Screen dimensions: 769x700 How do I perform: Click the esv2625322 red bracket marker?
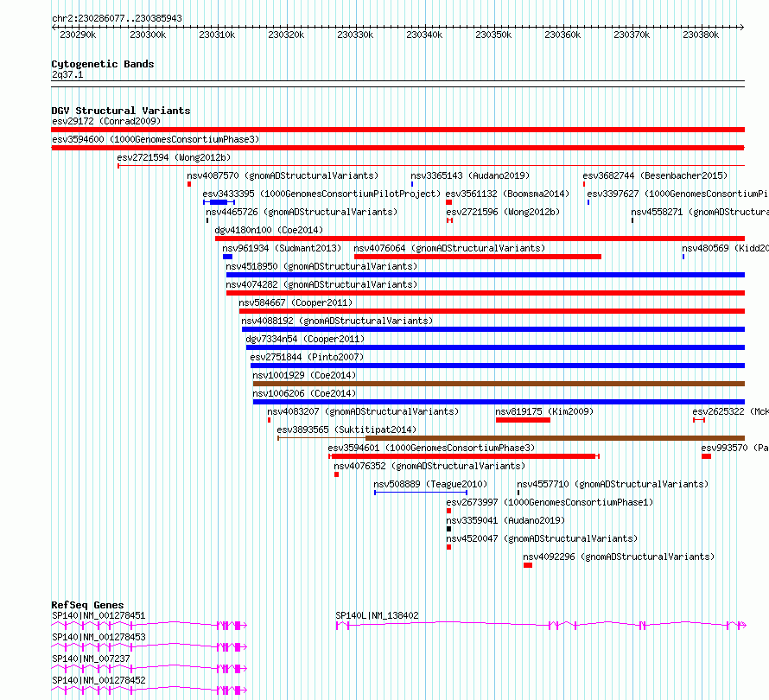pyautogui.click(x=699, y=420)
